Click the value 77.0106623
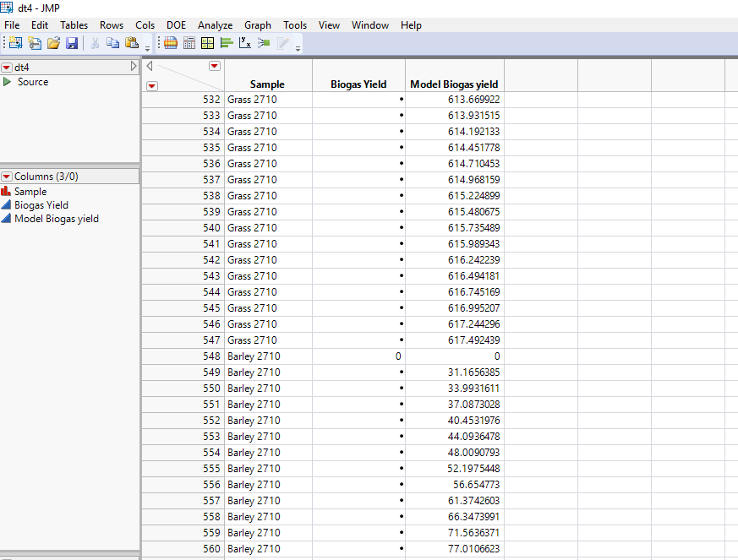 click(474, 549)
